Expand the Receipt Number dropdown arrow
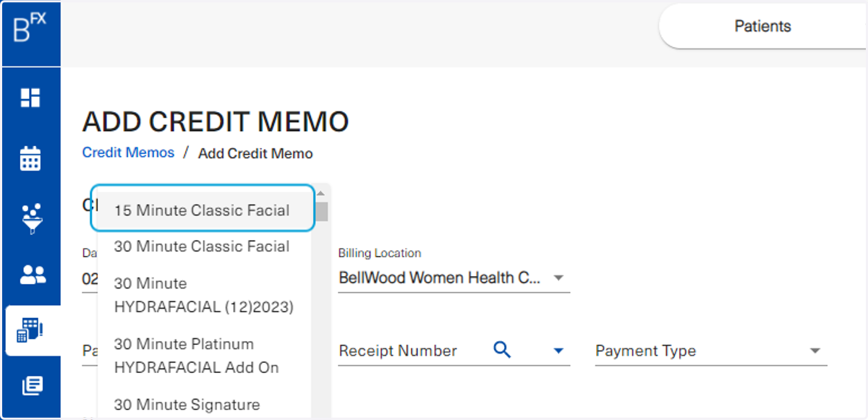 coord(558,351)
